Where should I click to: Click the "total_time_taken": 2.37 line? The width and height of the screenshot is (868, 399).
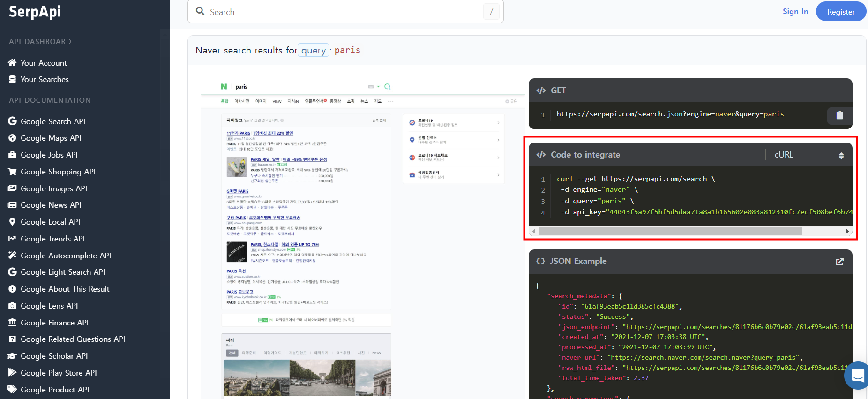[603, 378]
